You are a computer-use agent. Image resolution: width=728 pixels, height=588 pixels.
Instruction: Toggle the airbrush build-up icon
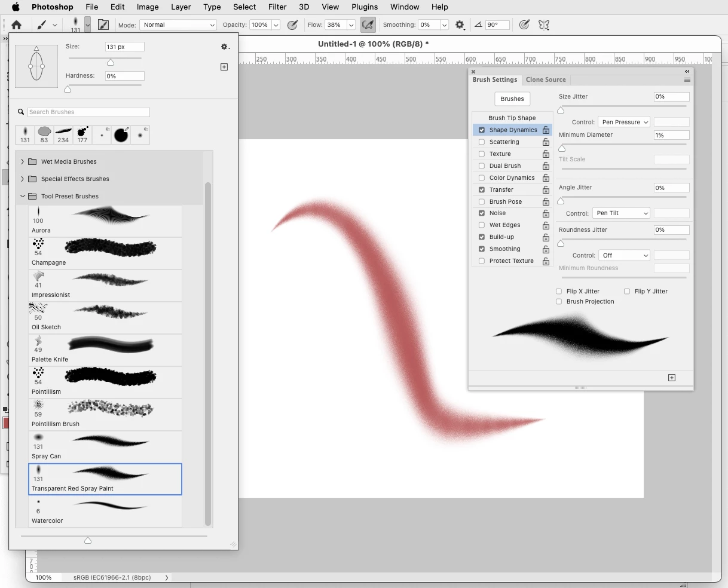368,25
